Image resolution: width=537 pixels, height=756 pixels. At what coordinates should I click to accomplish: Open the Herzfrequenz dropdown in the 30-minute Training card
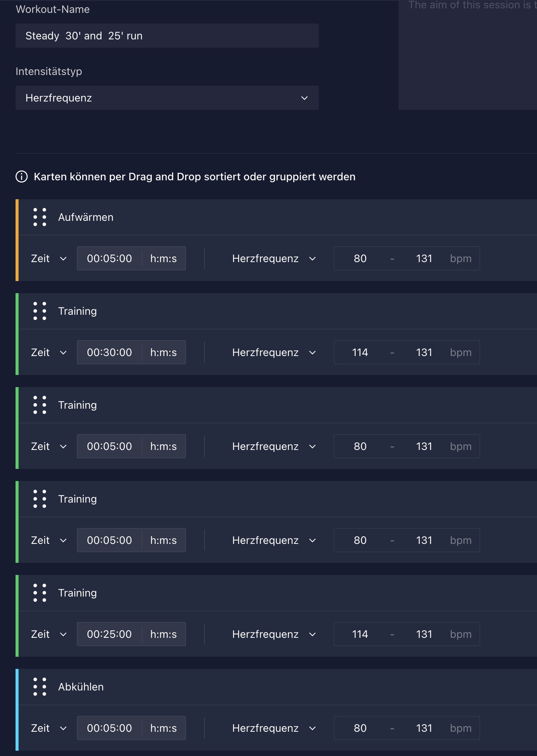274,353
